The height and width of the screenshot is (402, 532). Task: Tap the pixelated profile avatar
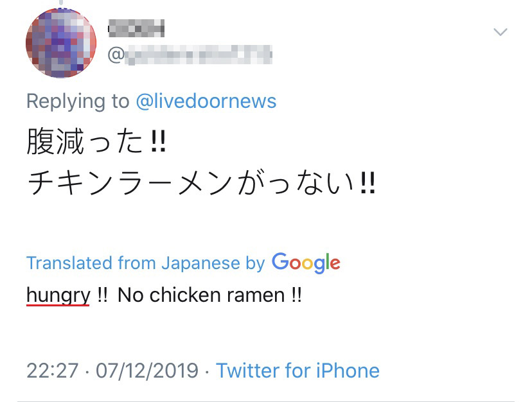pyautogui.click(x=60, y=44)
